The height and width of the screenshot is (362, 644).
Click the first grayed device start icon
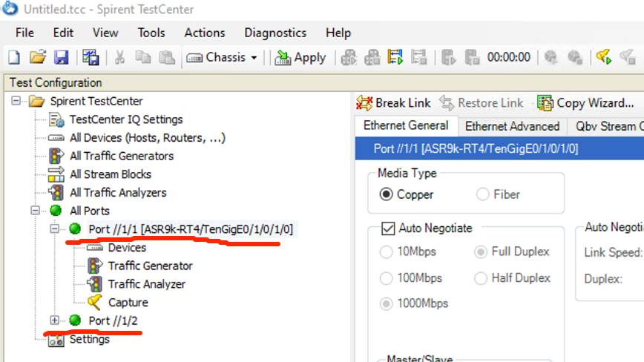pos(348,57)
